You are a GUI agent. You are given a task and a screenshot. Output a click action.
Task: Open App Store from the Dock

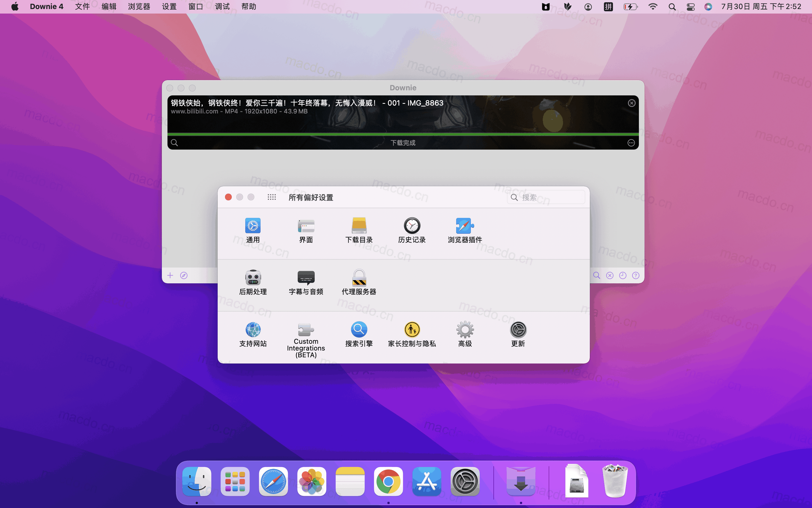(x=427, y=481)
